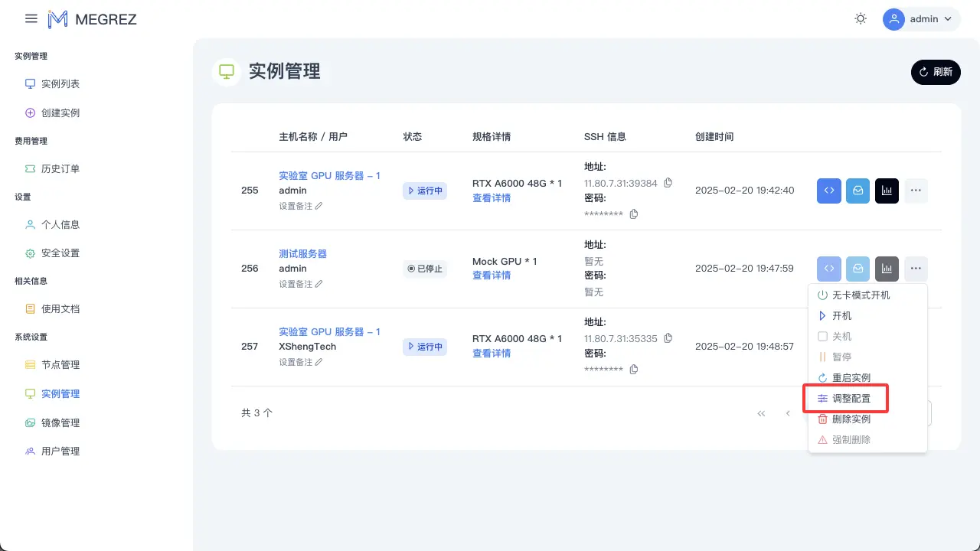Open the monitoring chart icon for instance 255
980x551 pixels.
tap(887, 191)
